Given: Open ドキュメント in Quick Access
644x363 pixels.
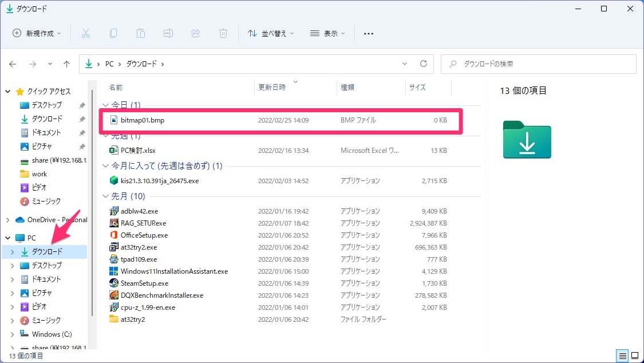Looking at the screenshot, I should [x=46, y=133].
